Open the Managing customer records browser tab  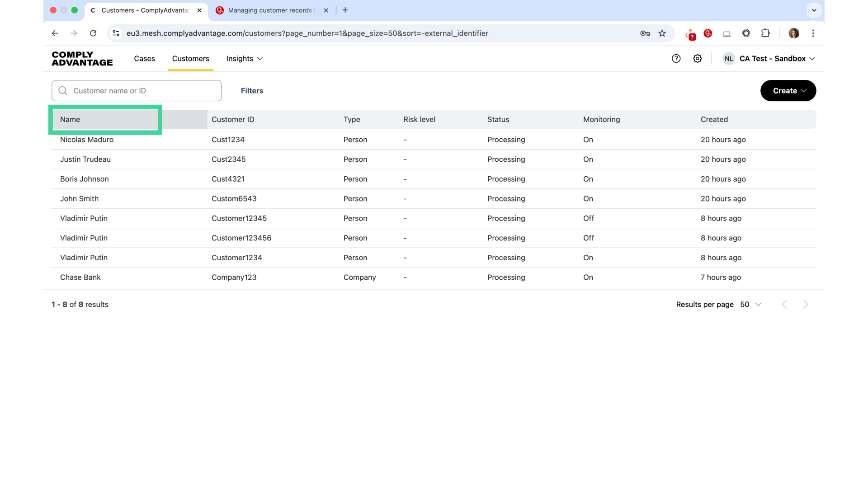(270, 10)
